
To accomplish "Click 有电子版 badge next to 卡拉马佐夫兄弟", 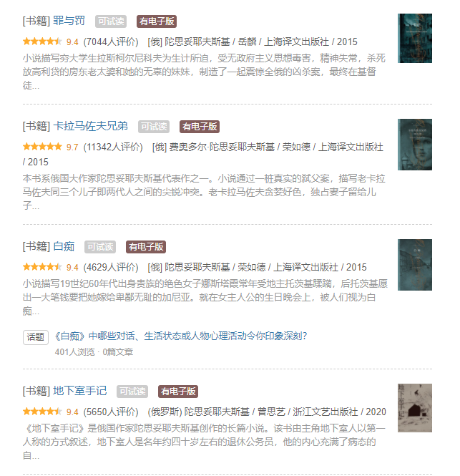I will tap(200, 127).
